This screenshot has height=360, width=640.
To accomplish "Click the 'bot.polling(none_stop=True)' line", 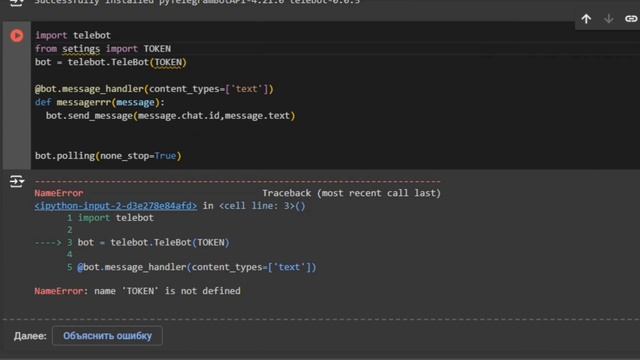I will click(x=108, y=156).
